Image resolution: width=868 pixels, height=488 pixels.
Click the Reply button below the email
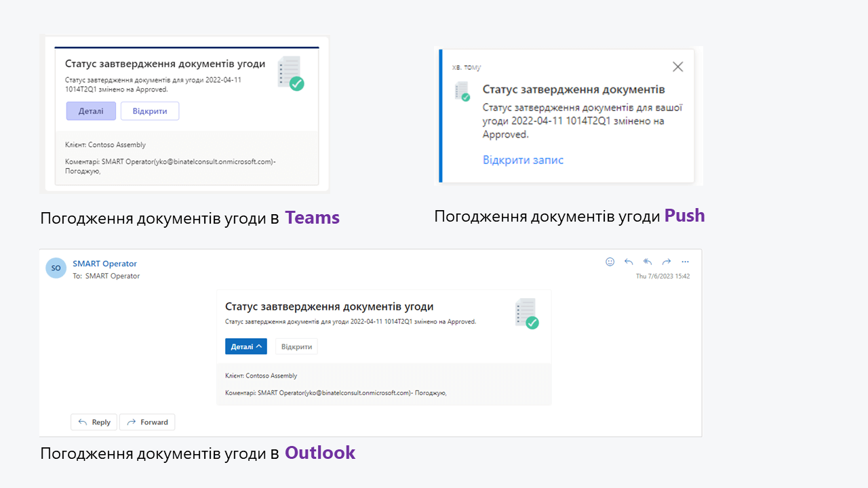click(x=94, y=422)
